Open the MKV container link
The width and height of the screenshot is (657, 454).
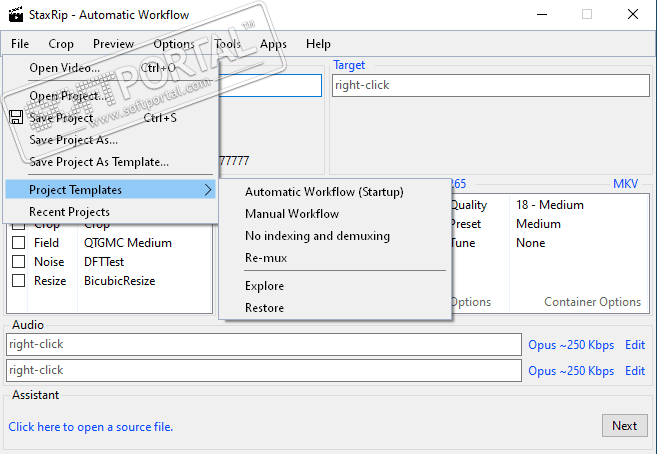click(625, 184)
